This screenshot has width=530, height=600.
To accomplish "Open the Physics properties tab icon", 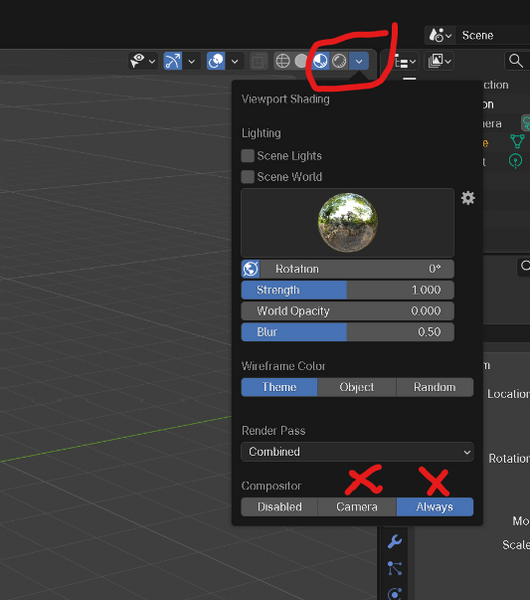I will 395,593.
